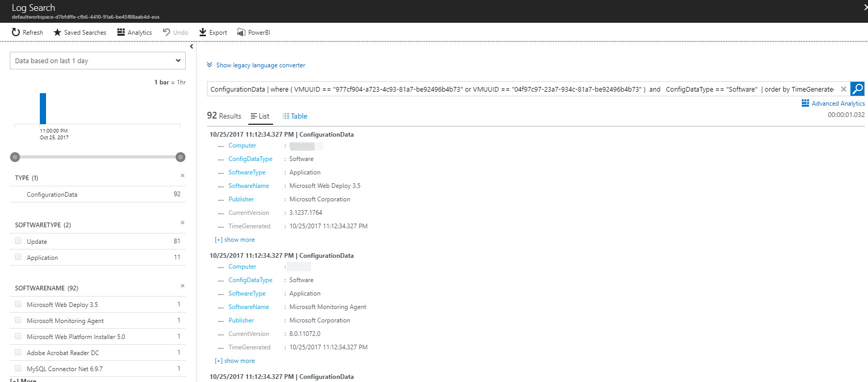Viewport: 868px width, 382px height.
Task: Expand More software names list
Action: point(23,380)
